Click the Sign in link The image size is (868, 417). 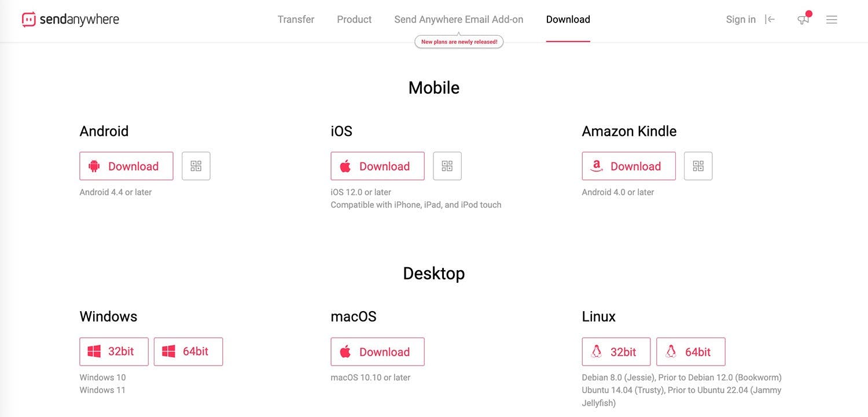[741, 19]
